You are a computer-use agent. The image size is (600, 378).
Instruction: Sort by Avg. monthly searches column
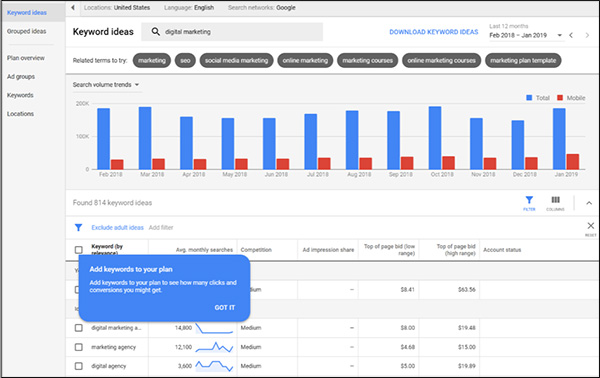point(204,250)
